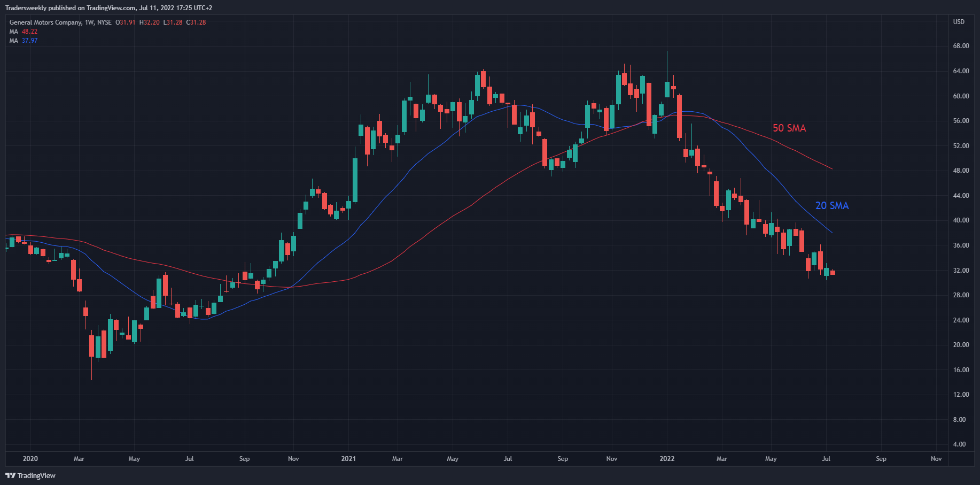Click the 28.00 price axis label

coord(961,295)
